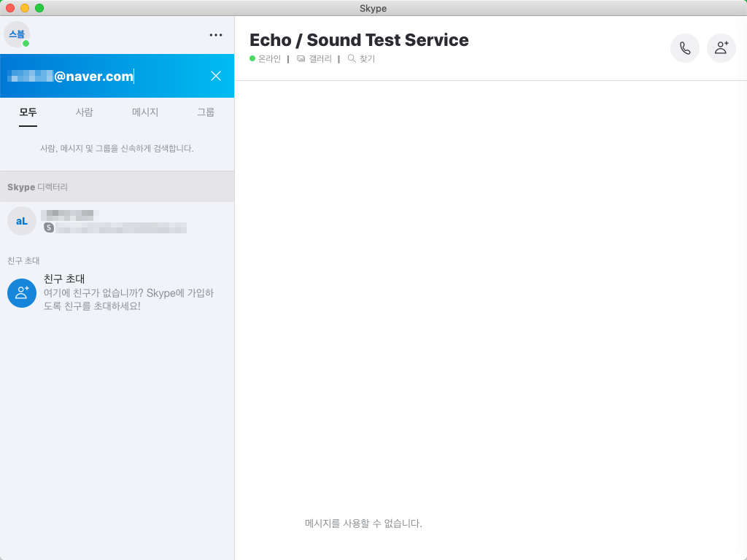
Task: Click the search hint text about 신속하게 검색
Action: coord(117,149)
